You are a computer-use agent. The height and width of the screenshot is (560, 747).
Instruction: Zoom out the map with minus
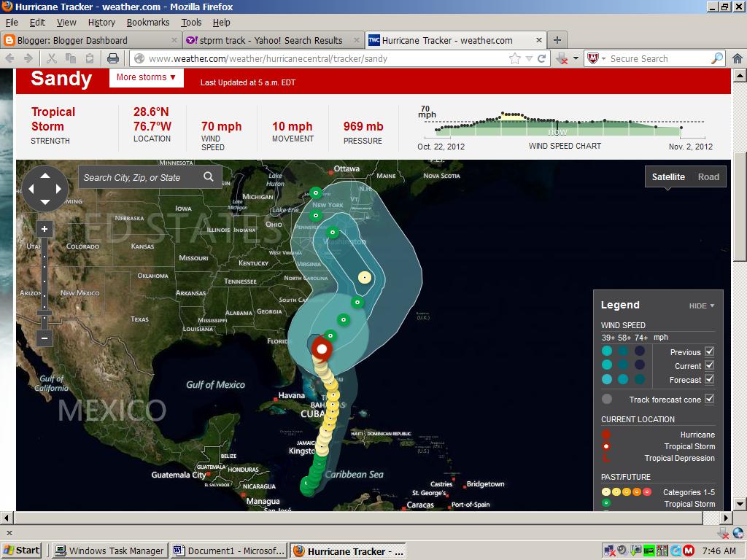pos(44,338)
